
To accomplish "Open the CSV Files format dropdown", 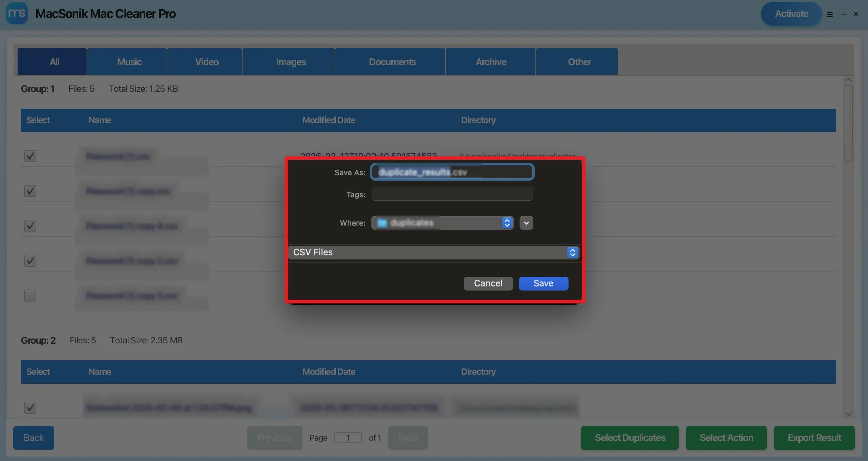I will point(433,252).
